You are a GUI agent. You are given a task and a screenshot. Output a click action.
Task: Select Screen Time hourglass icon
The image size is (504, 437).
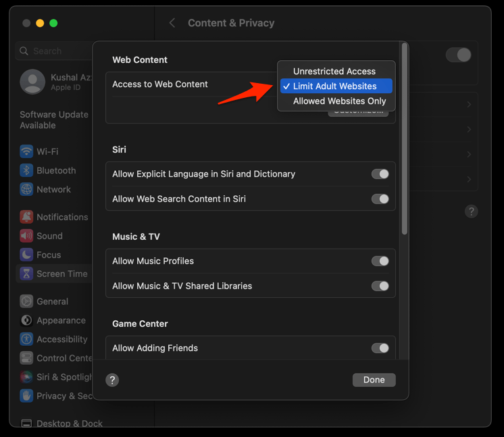click(x=26, y=274)
